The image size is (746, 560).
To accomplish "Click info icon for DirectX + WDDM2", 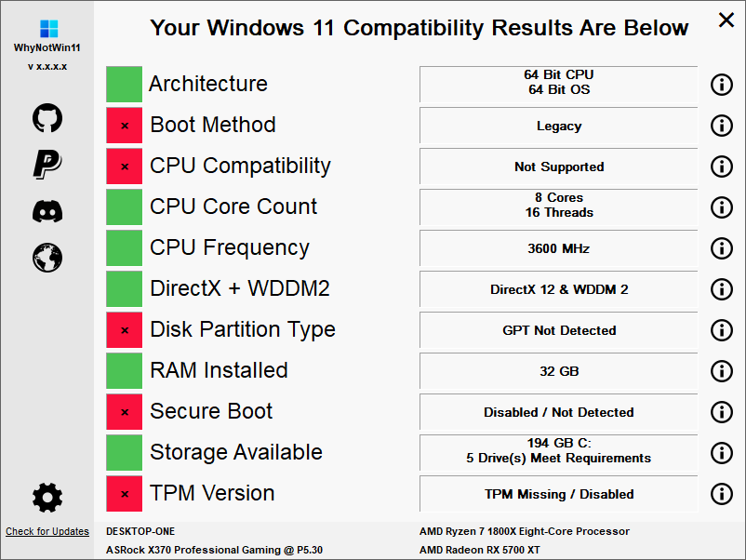I will point(722,289).
